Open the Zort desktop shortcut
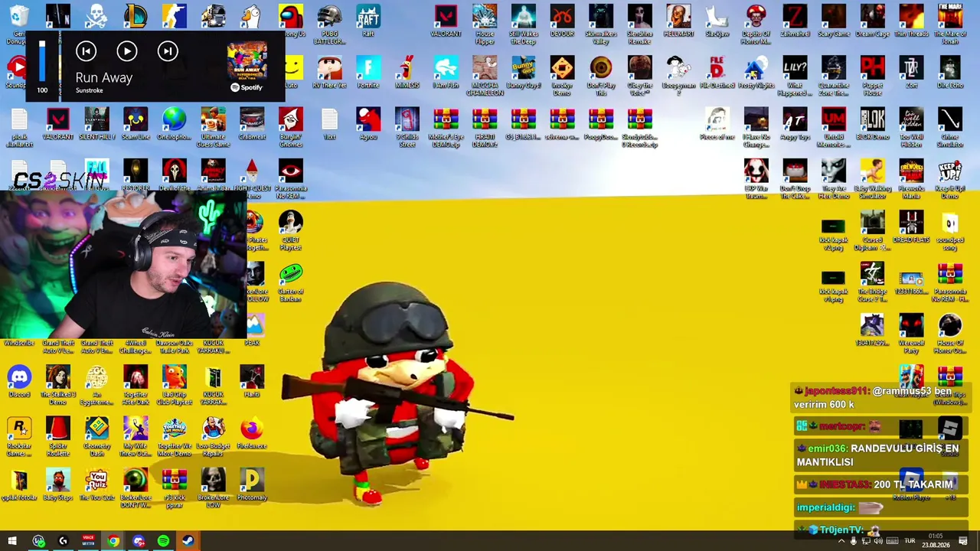 point(911,72)
